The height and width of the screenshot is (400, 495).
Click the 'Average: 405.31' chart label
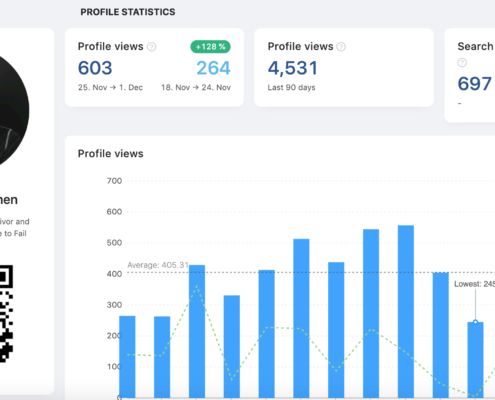coord(158,265)
